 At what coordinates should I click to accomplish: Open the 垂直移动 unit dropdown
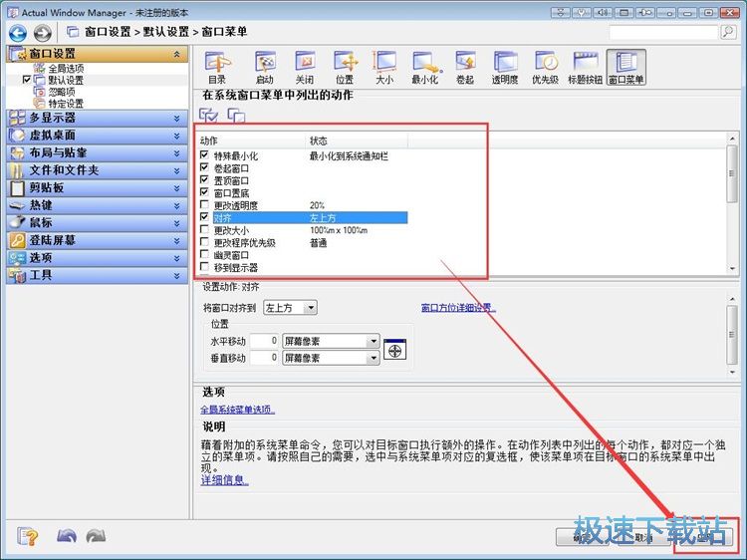pos(331,358)
